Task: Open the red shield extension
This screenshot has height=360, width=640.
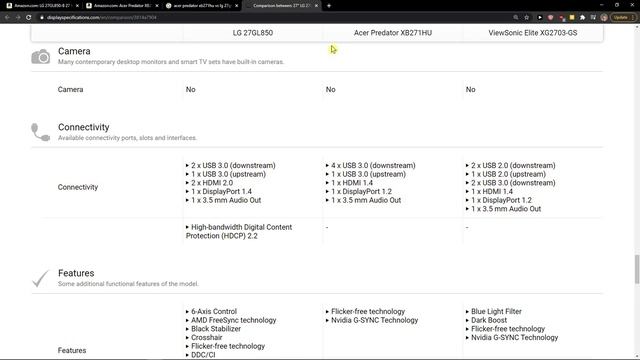Action: click(551, 18)
